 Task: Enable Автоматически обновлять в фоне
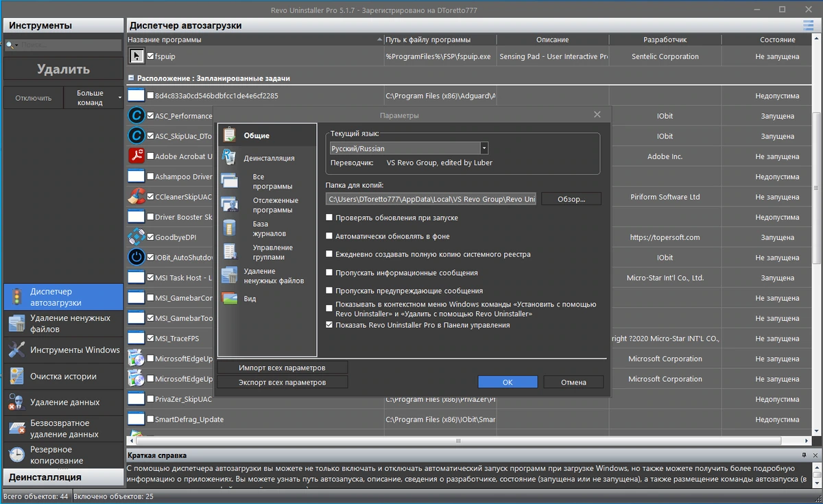tap(330, 236)
